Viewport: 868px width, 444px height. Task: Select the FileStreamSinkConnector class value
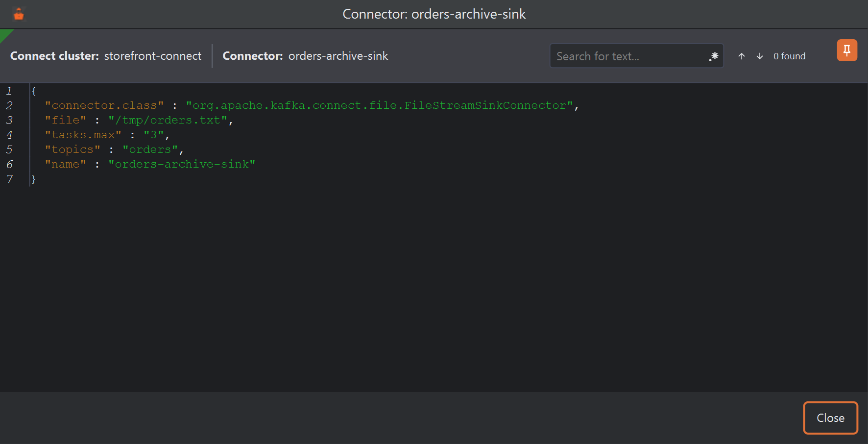(x=379, y=105)
